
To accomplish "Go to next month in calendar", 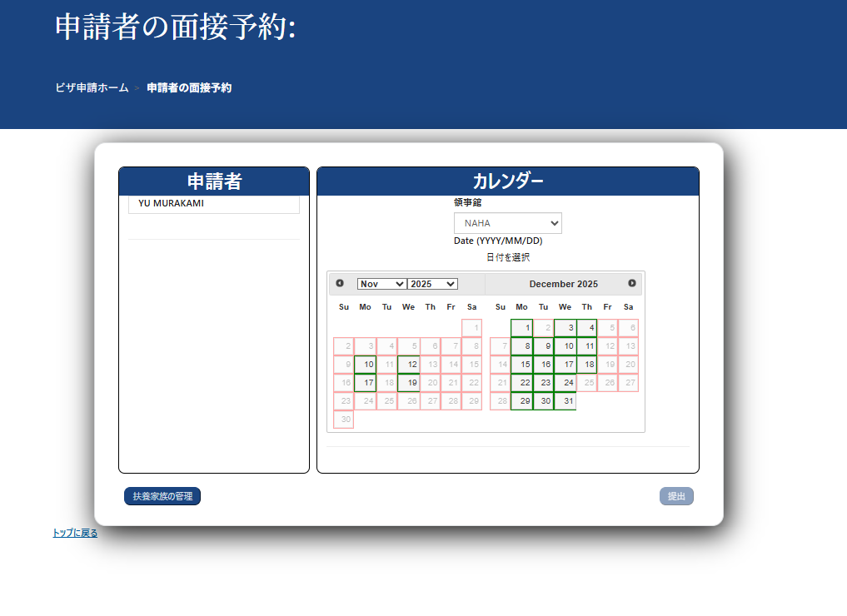I will point(632,284).
